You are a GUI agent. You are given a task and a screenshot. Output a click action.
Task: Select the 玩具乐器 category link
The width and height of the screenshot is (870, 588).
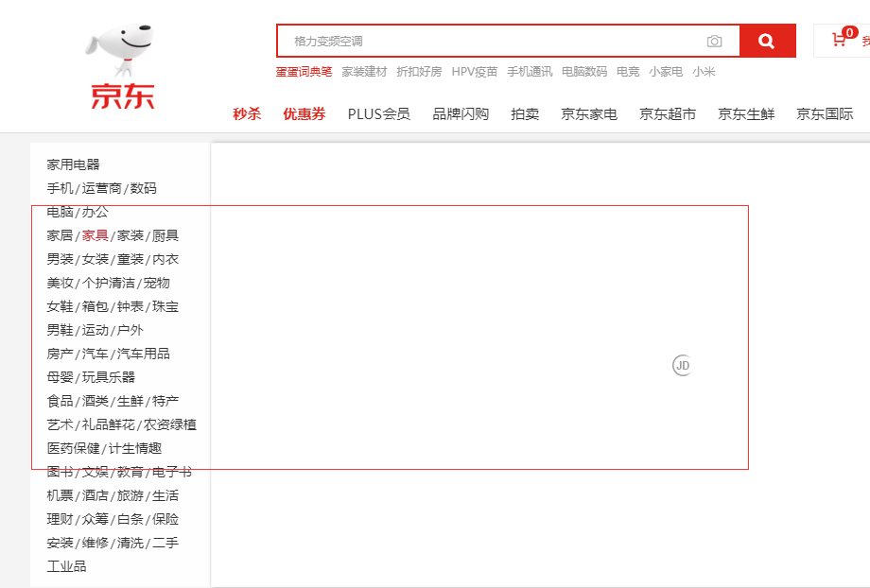point(108,377)
